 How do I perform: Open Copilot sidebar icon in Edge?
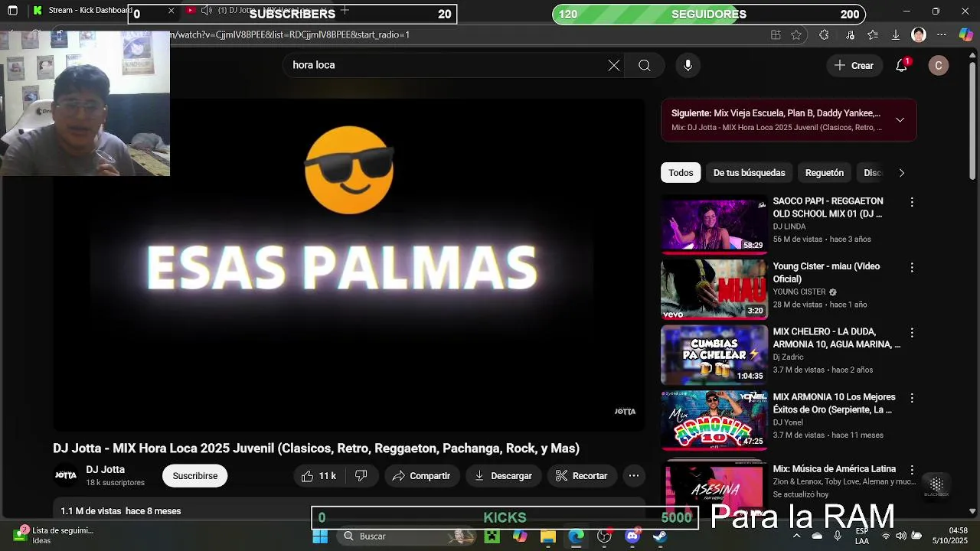[966, 34]
